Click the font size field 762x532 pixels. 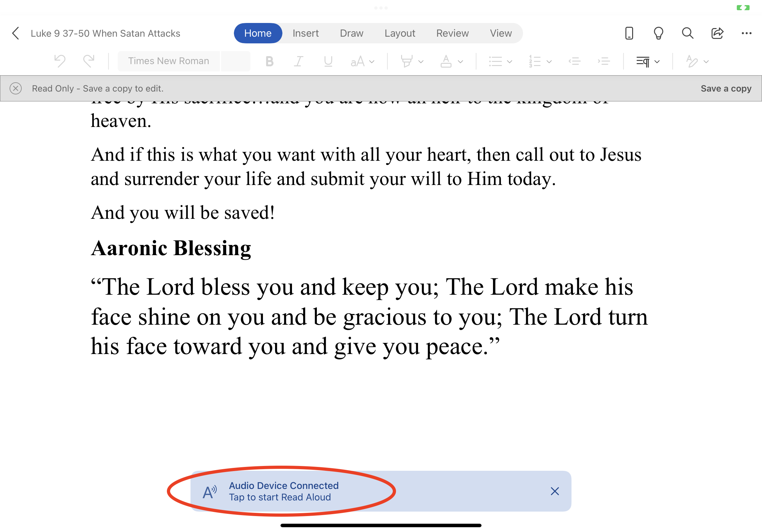pyautogui.click(x=235, y=61)
